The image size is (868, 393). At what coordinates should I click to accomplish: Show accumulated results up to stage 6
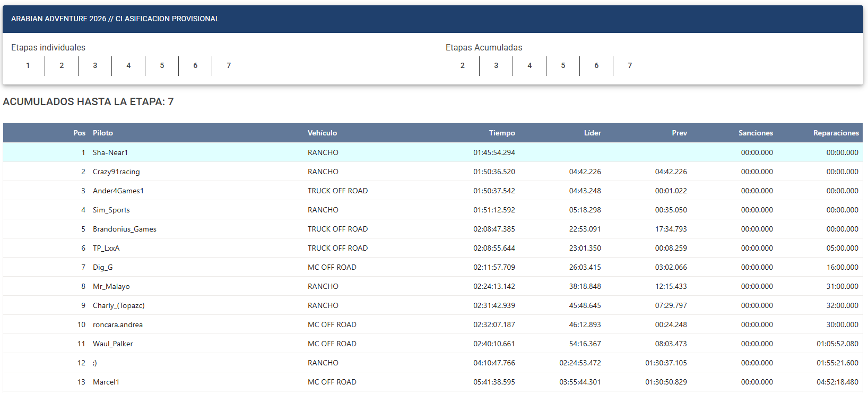pos(596,66)
